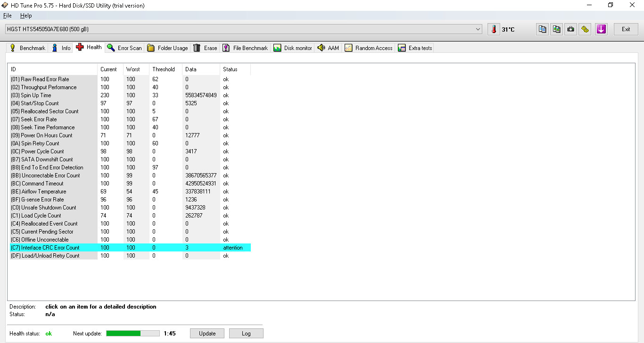Select highlighted Interface CRC Error Count row
This screenshot has height=343, width=644.
point(130,248)
